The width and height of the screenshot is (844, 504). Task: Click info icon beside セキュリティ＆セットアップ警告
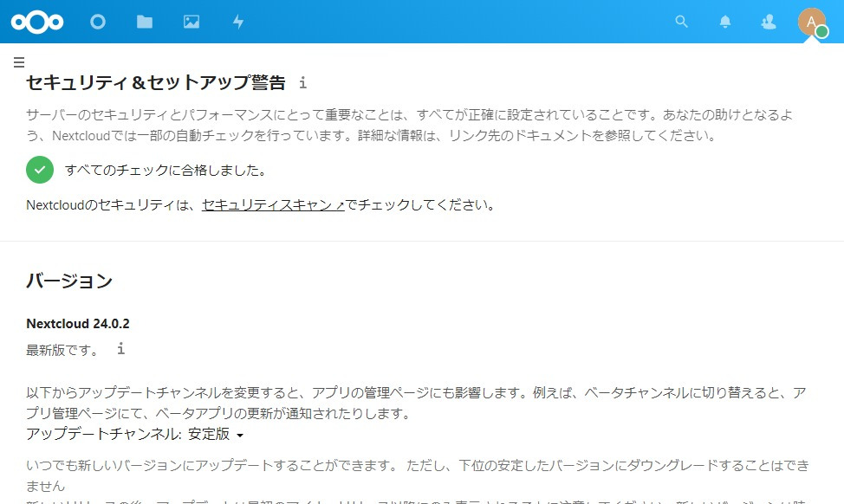coord(303,82)
